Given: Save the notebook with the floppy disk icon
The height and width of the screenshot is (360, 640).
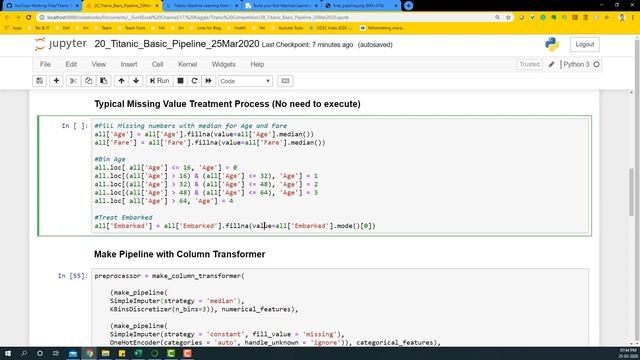Looking at the screenshot, I should pos(40,81).
